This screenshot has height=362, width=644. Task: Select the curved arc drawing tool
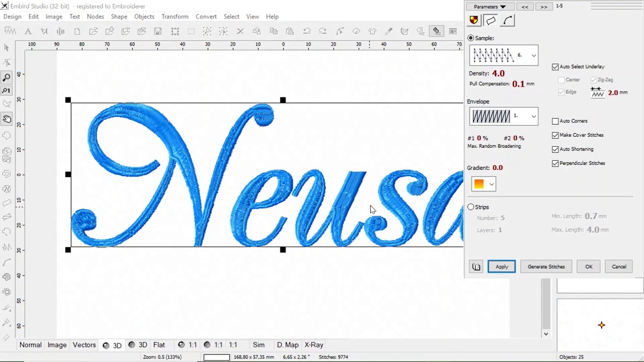click(7, 262)
